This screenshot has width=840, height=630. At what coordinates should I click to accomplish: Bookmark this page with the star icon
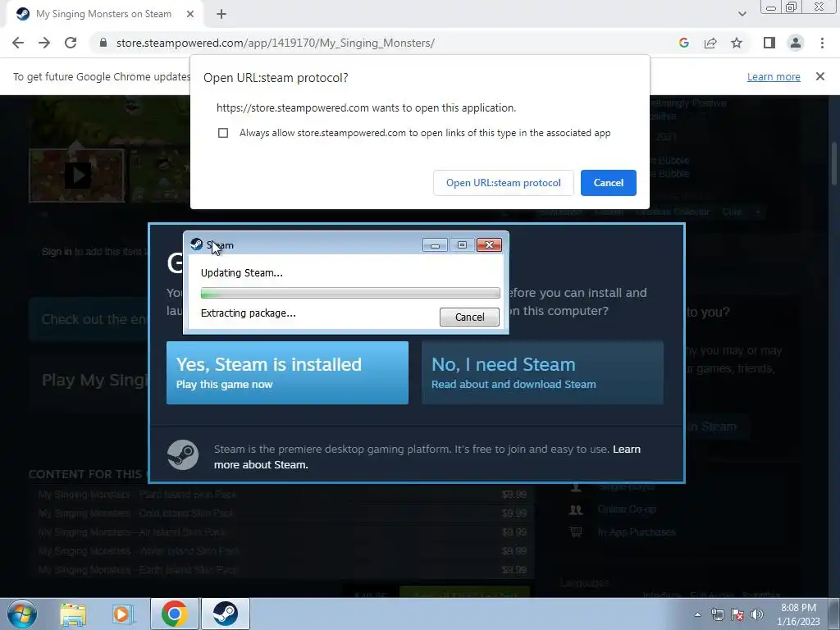point(737,43)
